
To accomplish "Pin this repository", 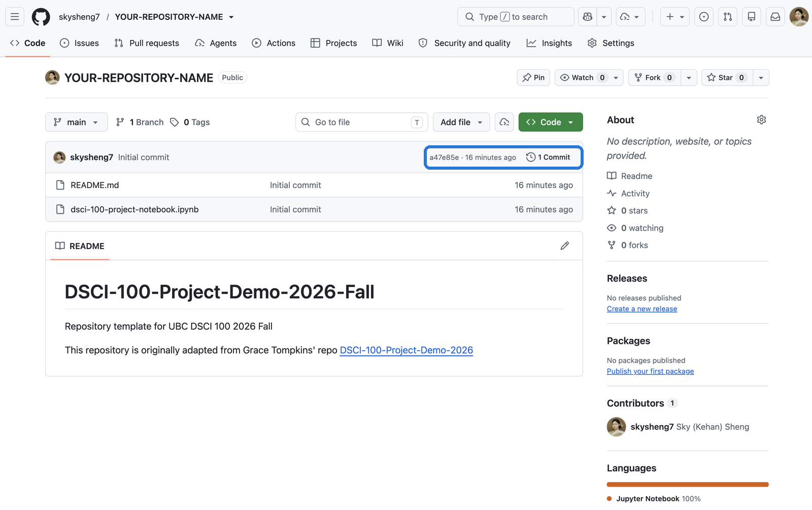I will [x=533, y=78].
